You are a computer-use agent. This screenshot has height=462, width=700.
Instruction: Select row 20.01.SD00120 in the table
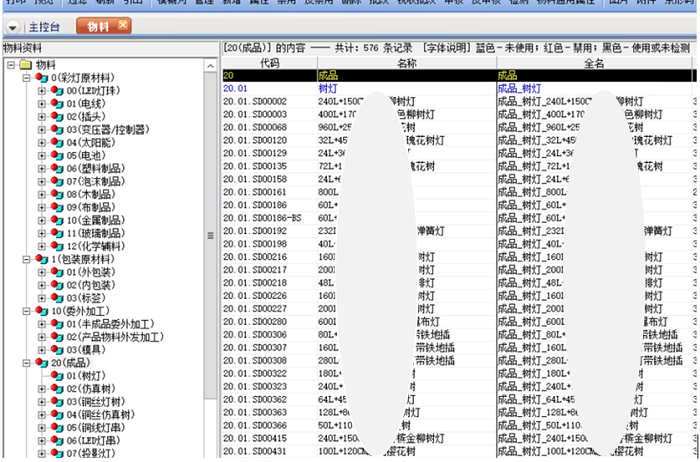(x=458, y=140)
